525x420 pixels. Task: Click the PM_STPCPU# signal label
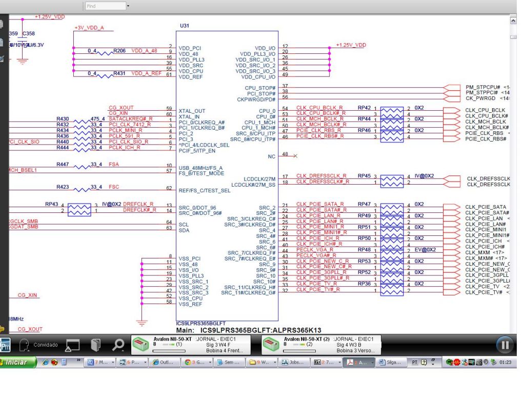[x=483, y=87]
